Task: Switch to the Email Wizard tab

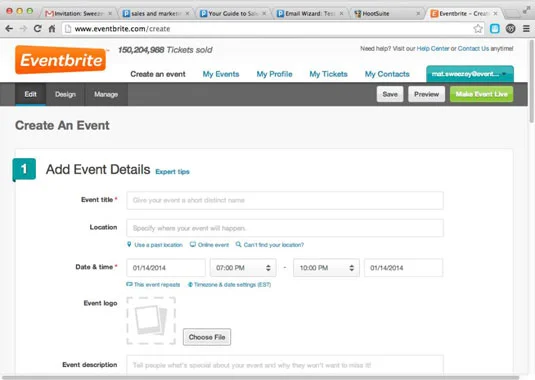Action: pos(310,14)
